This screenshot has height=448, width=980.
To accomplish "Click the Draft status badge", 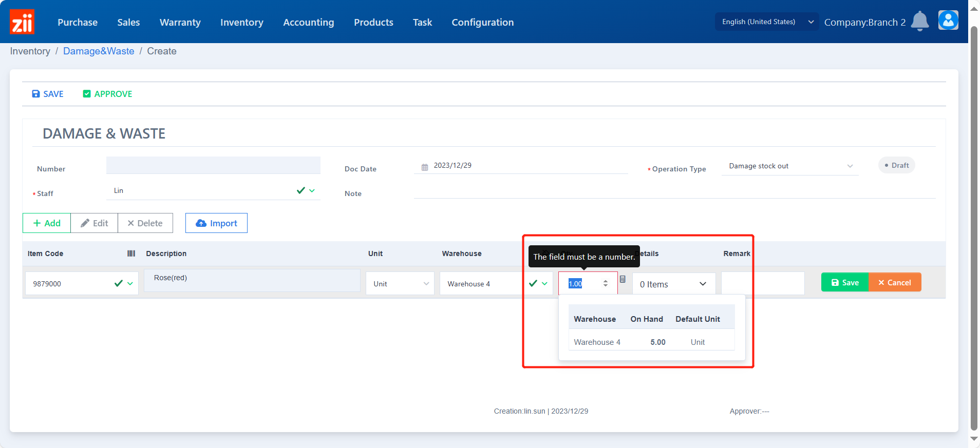I will point(897,165).
